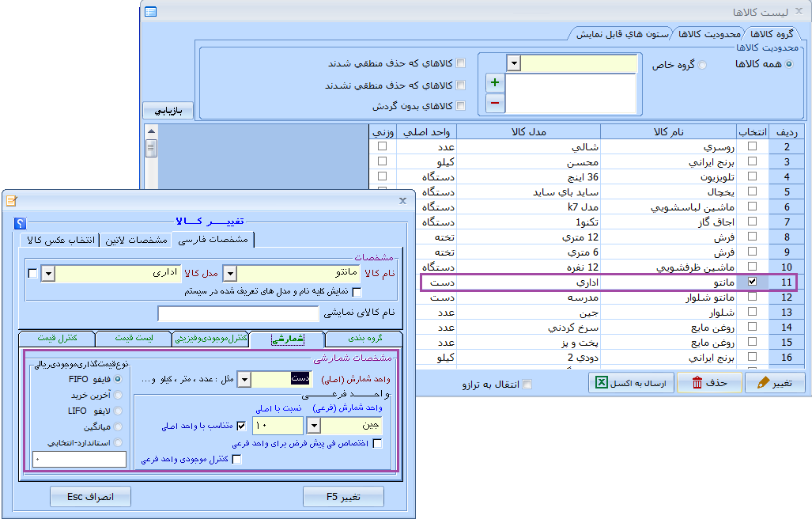
Task: Toggle the انتقال به ترازو checkbox
Action: pyautogui.click(x=527, y=384)
